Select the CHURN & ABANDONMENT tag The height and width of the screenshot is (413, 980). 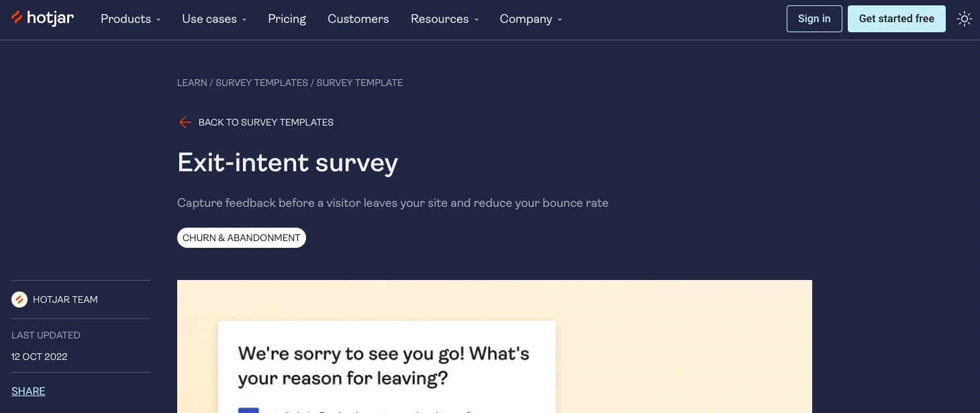click(241, 238)
